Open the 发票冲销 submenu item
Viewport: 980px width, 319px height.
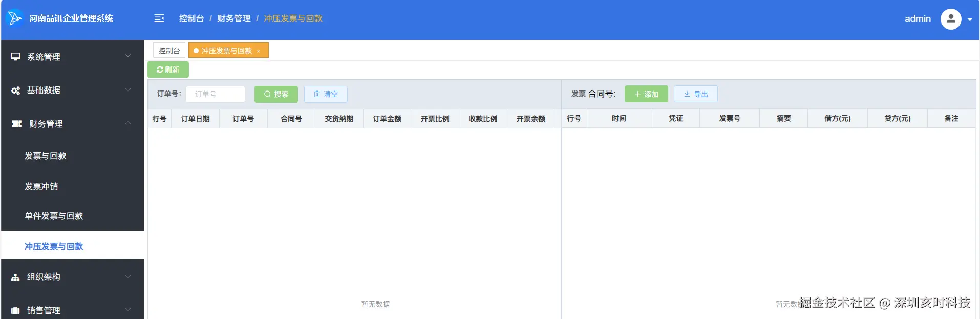coord(72,186)
